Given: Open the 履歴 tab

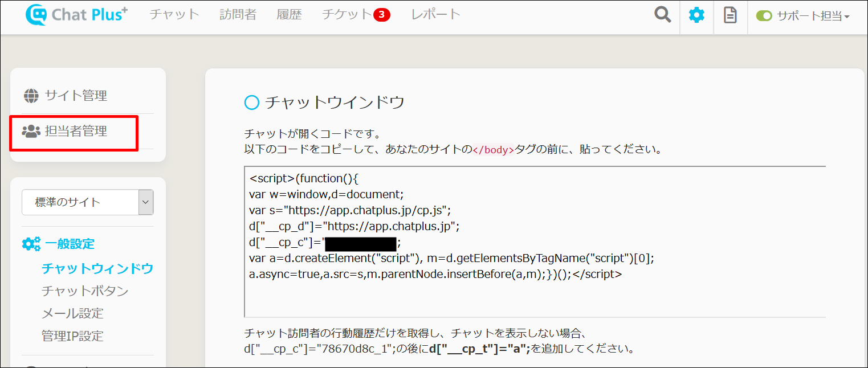Looking at the screenshot, I should (289, 15).
